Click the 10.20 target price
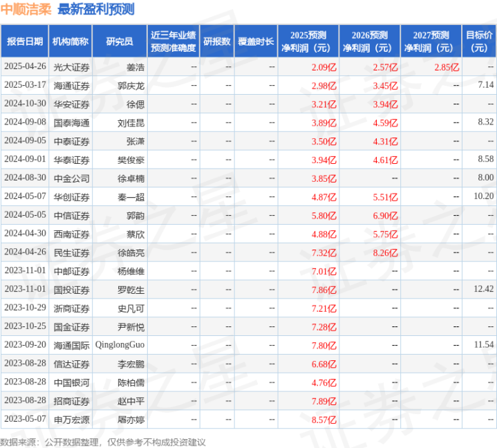Screen dimensions: 497x448 (x=484, y=196)
